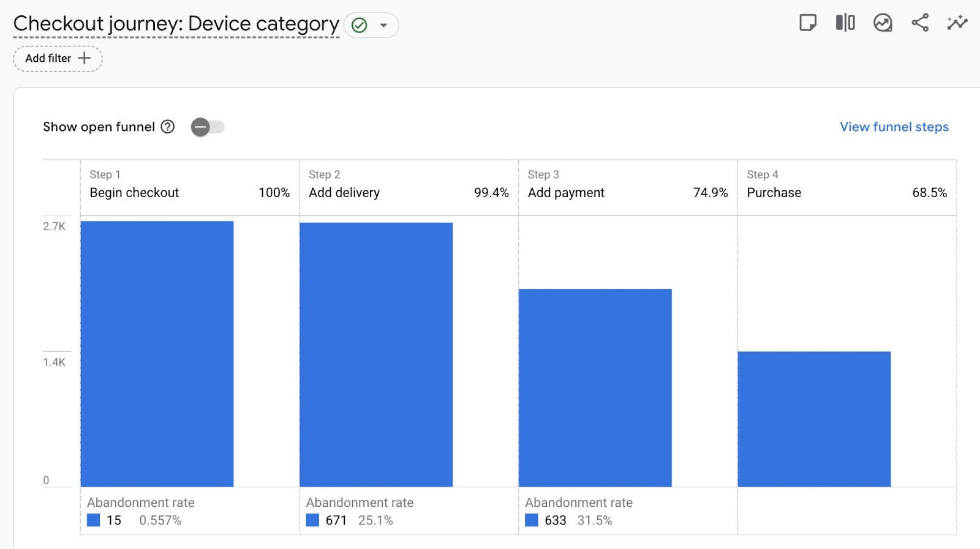
Task: Click blue swatch next to 15 abandonment
Action: 93,520
